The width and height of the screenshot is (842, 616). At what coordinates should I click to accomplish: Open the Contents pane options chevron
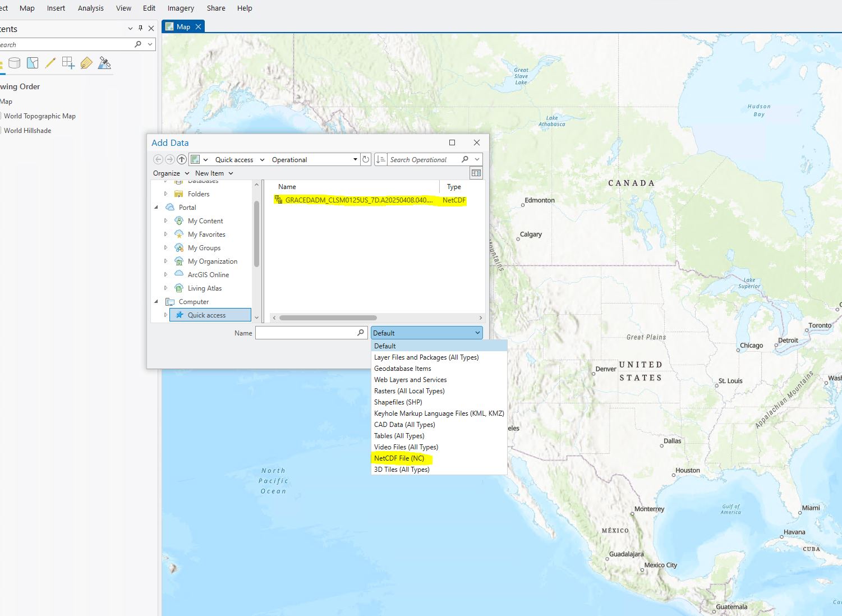[130, 28]
